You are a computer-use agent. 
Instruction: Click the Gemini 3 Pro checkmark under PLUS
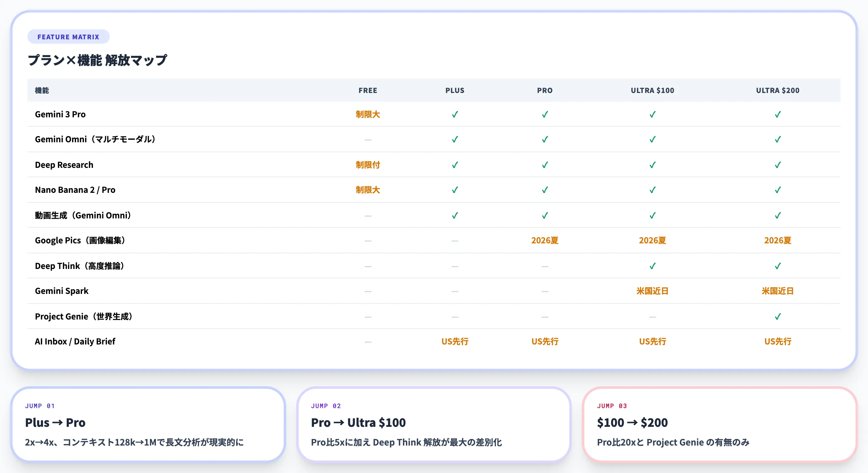pyautogui.click(x=455, y=114)
